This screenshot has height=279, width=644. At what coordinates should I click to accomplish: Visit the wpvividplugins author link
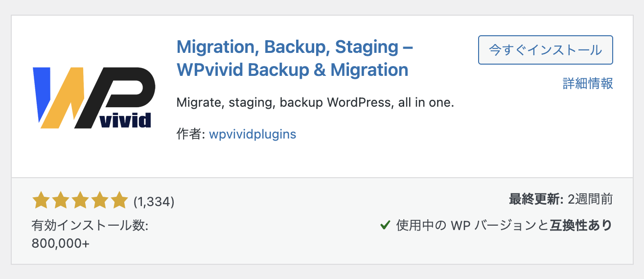click(x=252, y=134)
